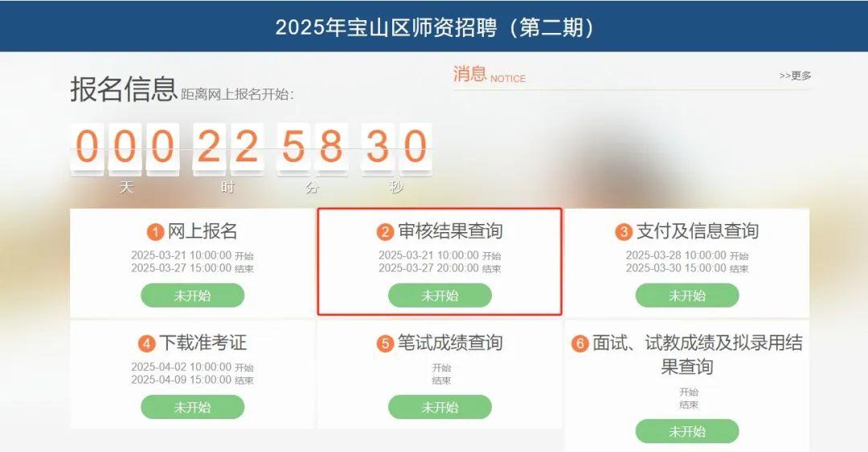Open the 审核结果查询 heading
The height and width of the screenshot is (452, 868).
(450, 231)
